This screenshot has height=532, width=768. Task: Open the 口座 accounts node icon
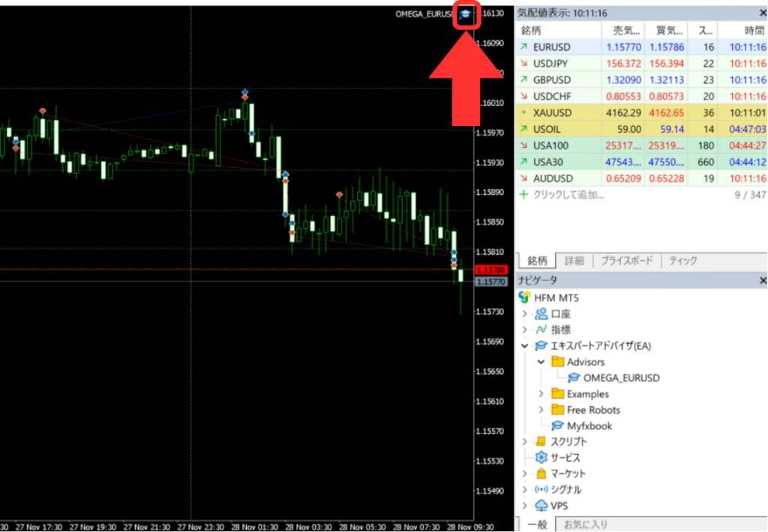tap(540, 314)
